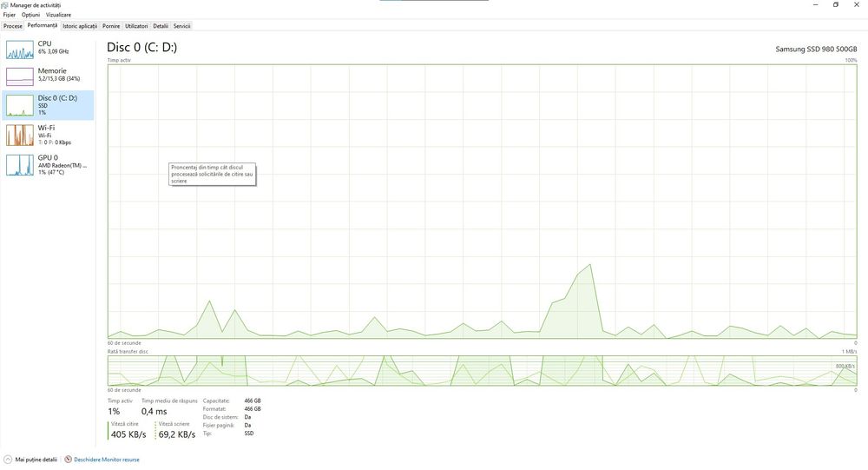Screen dimensions: 868x470
Task: Open the Wi-Fi performance graph icon
Action: click(x=20, y=136)
